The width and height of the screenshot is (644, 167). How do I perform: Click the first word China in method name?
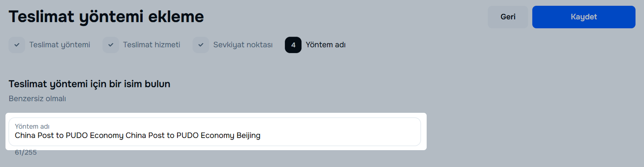(x=25, y=136)
